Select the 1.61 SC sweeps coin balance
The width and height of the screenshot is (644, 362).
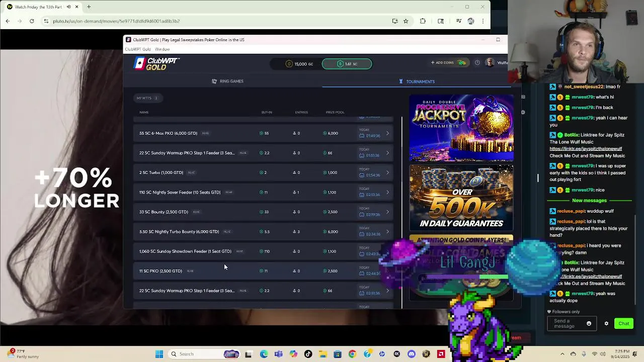coord(347,64)
